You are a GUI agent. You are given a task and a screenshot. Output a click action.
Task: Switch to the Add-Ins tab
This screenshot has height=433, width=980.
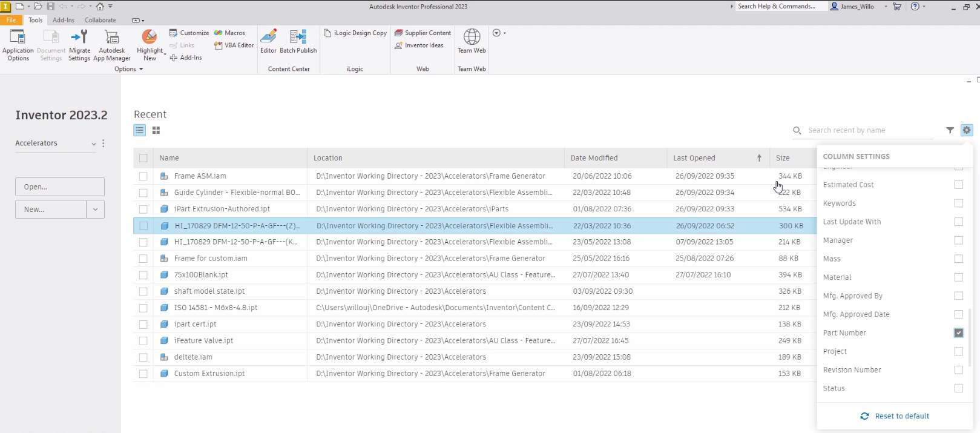[64, 20]
